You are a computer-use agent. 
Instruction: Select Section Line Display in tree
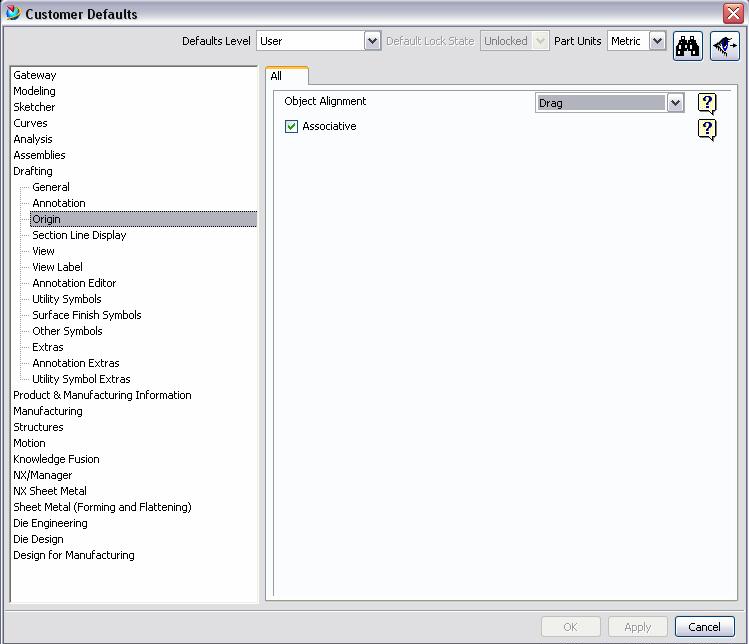point(79,235)
